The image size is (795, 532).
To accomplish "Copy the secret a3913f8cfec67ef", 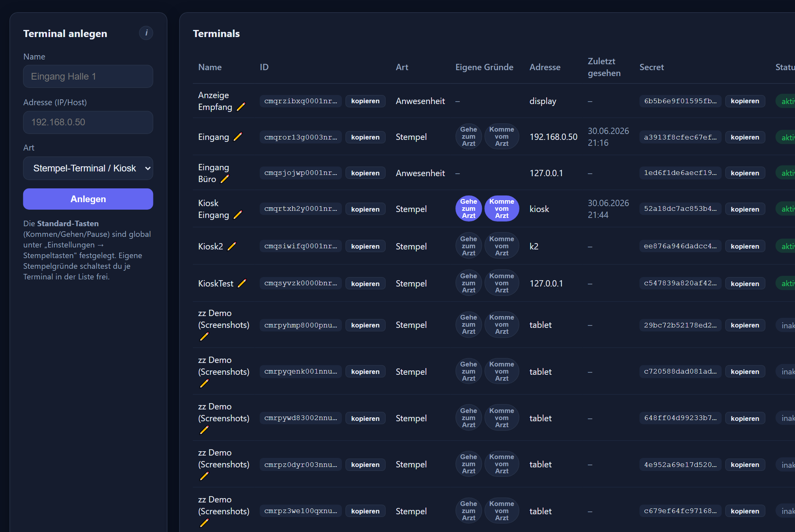I will 745,137.
